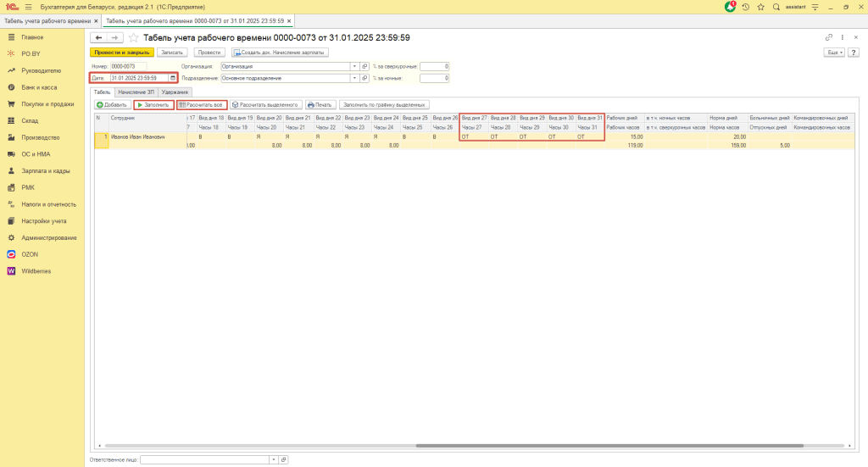Viewport: 868px width, 467px height.
Task: Mark the document as favorite star
Action: (133, 38)
